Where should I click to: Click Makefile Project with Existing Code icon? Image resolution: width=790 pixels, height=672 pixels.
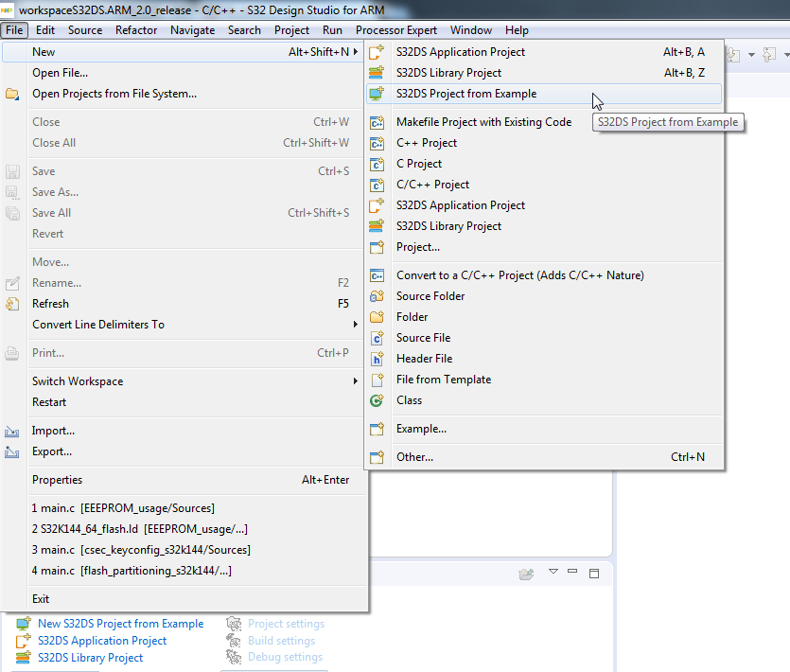377,122
